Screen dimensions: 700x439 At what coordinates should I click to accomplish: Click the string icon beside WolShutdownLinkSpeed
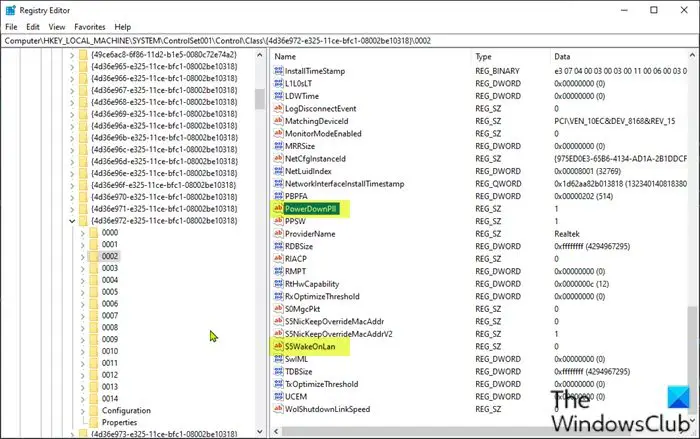point(278,409)
